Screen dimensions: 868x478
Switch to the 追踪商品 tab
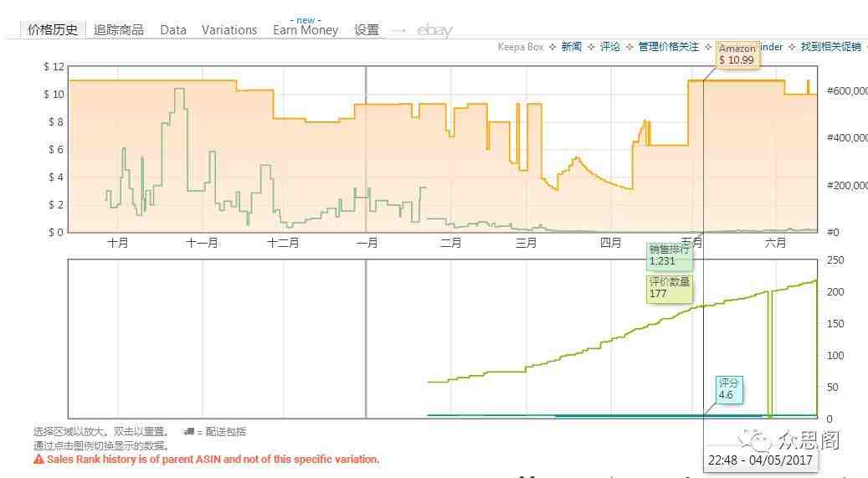[119, 30]
